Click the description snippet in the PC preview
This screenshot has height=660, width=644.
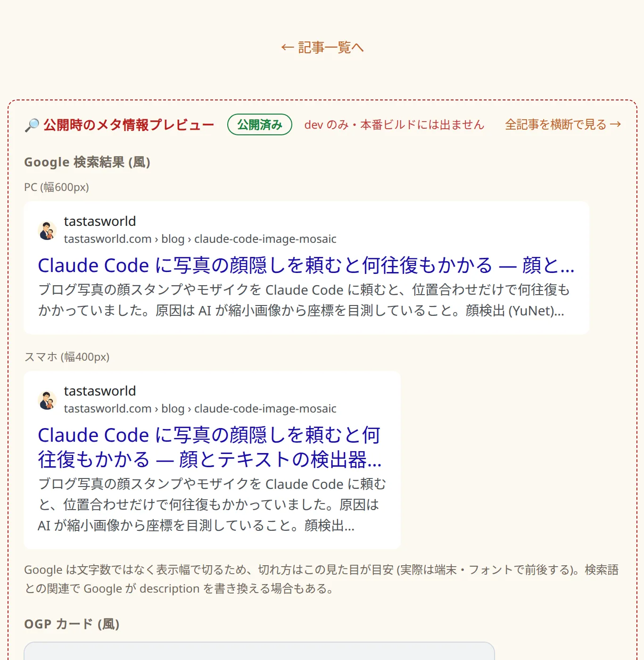pyautogui.click(x=303, y=300)
